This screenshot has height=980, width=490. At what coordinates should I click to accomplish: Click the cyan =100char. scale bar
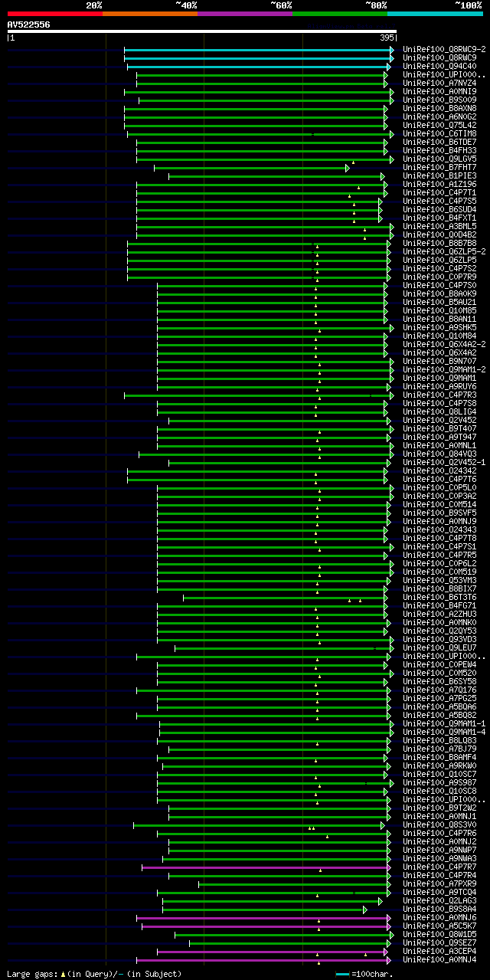click(x=342, y=974)
